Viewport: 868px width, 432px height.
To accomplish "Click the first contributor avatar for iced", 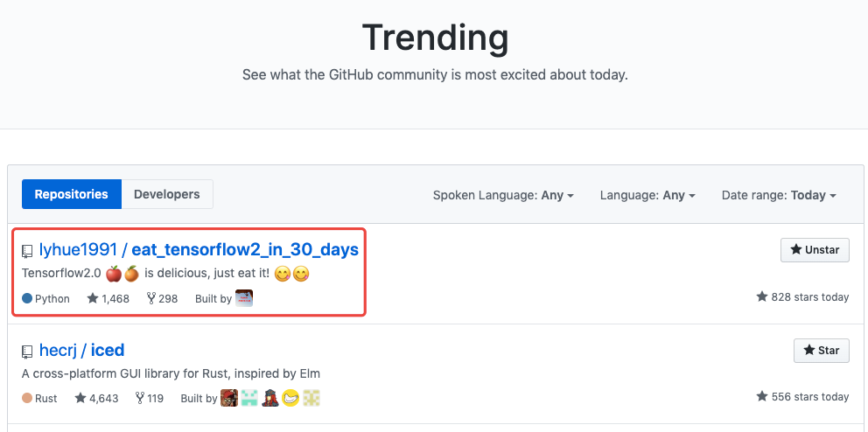I will pos(229,398).
